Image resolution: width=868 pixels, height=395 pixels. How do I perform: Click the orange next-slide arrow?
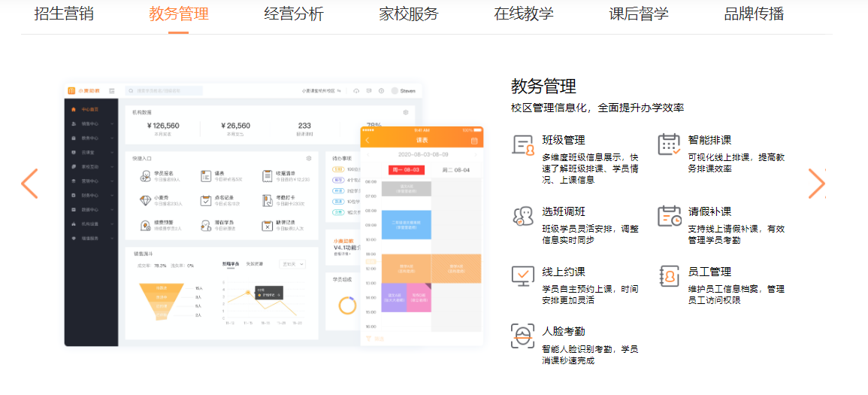[x=816, y=184]
